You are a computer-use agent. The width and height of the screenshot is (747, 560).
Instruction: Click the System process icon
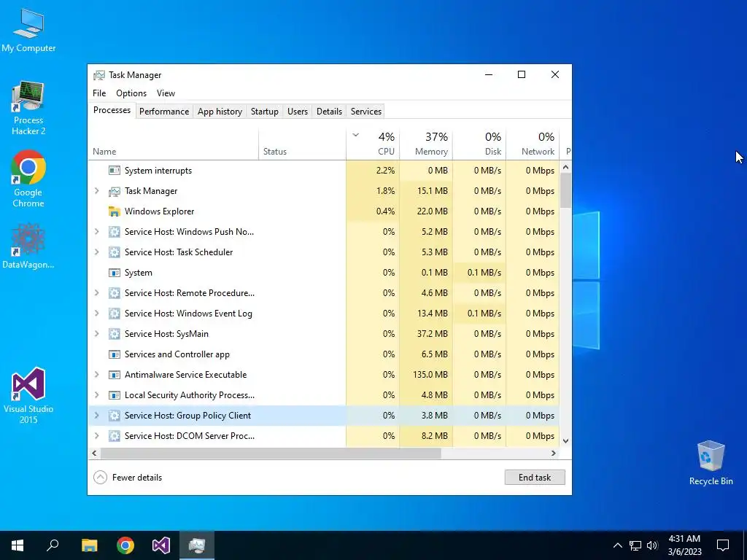tap(115, 273)
